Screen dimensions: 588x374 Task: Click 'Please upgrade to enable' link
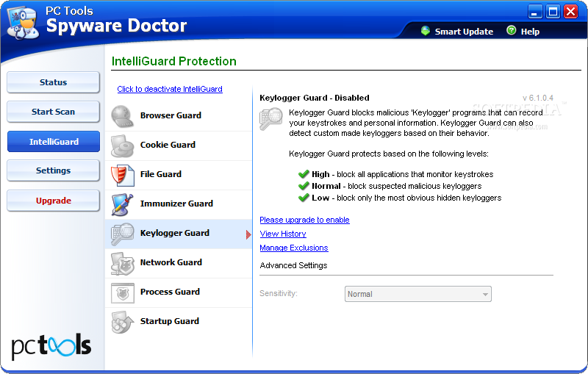tap(304, 220)
